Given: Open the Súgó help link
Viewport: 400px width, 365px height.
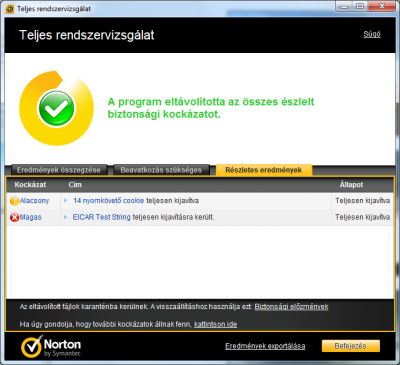Looking at the screenshot, I should click(x=372, y=34).
